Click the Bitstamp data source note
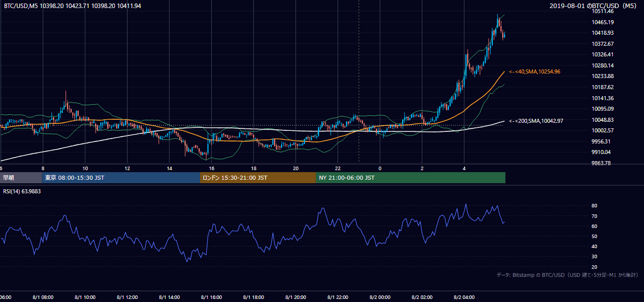The image size is (644, 302). 567,275
